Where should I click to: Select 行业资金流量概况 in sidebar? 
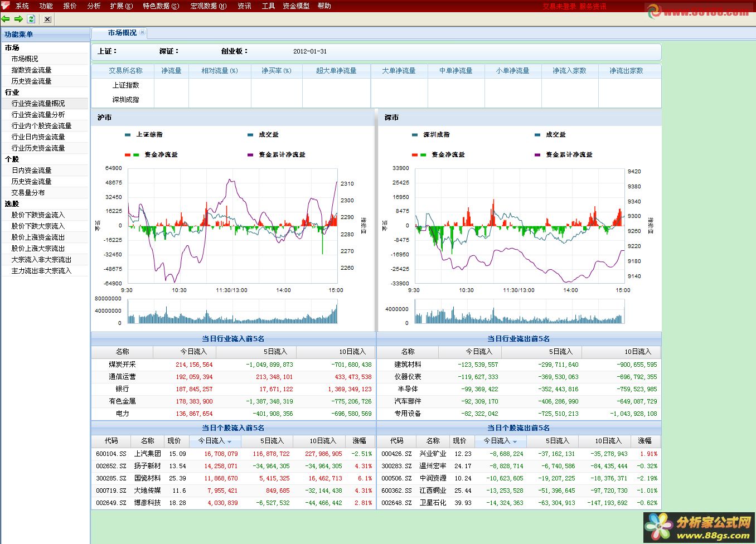38,104
